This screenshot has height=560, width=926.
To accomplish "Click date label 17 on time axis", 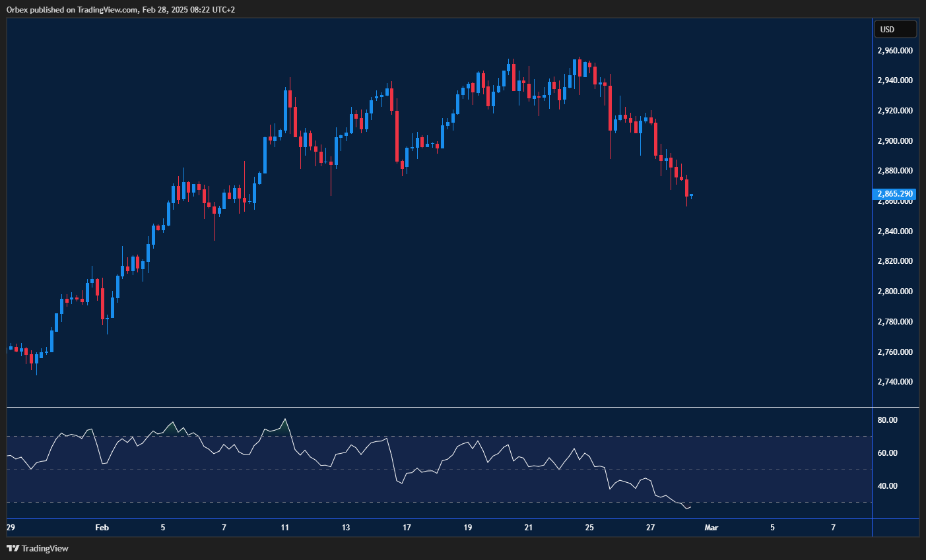I will [x=407, y=528].
